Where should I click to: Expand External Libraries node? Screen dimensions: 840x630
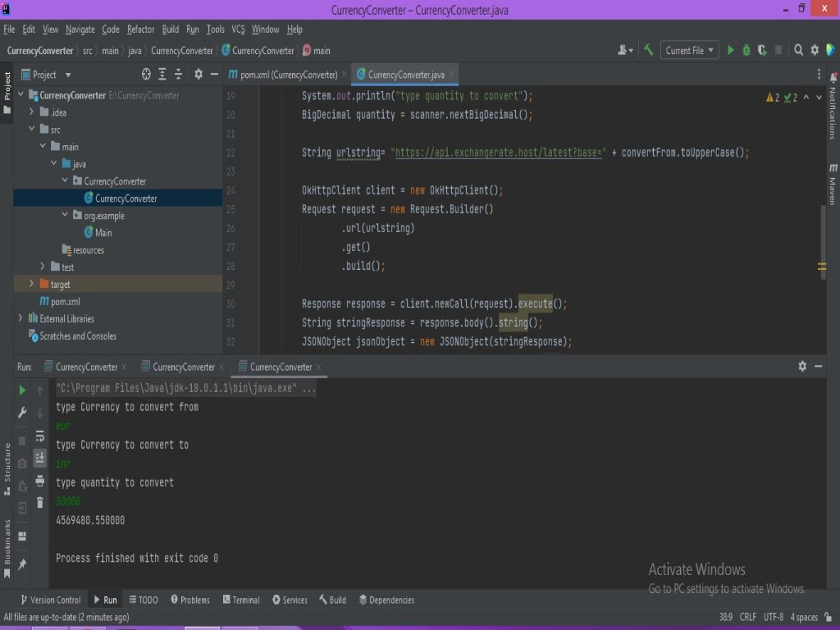(21, 317)
